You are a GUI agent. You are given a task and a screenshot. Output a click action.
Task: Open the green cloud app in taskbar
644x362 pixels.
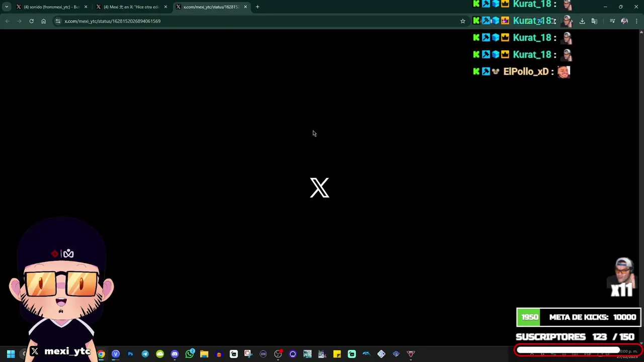pos(160,354)
